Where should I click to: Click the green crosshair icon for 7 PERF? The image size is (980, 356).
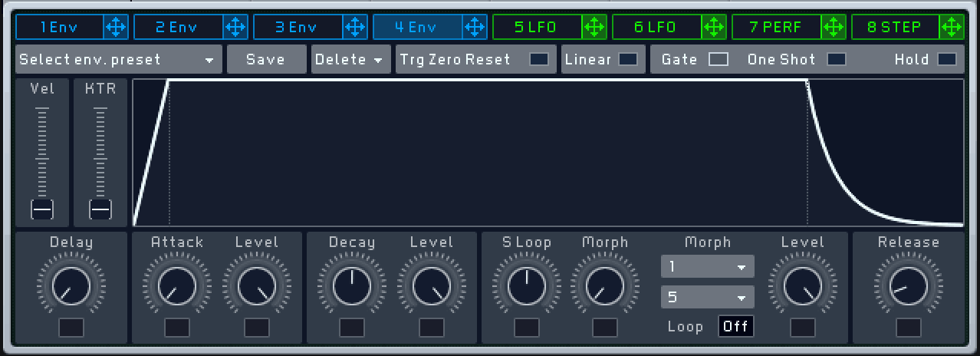click(x=834, y=28)
